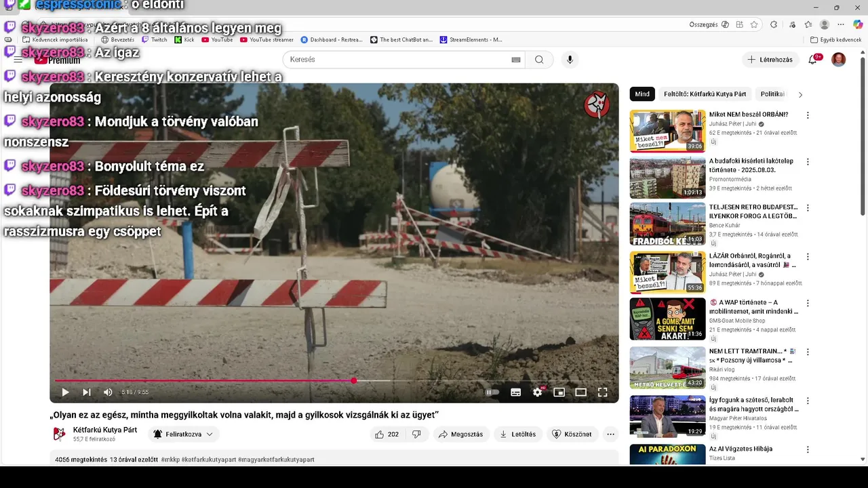Open options for TELJESEN RETRO BUDAPEST video
The height and width of the screenshot is (488, 868).
(808, 208)
